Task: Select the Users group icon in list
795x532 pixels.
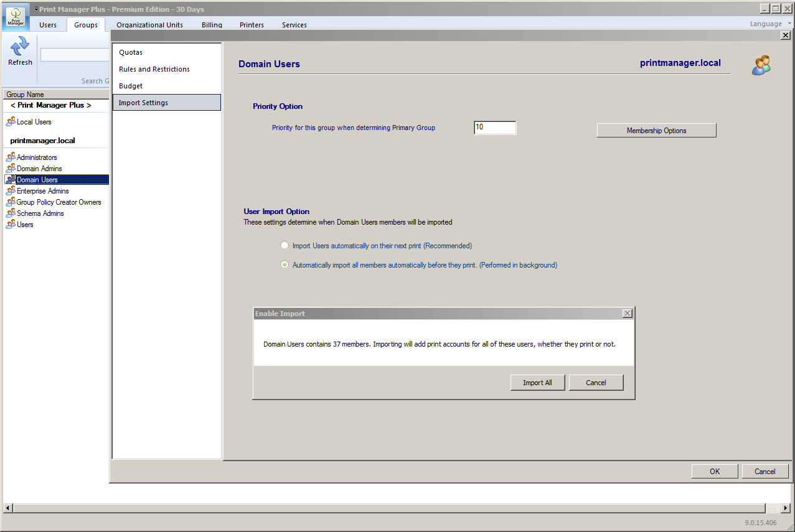Action: pyautogui.click(x=11, y=225)
